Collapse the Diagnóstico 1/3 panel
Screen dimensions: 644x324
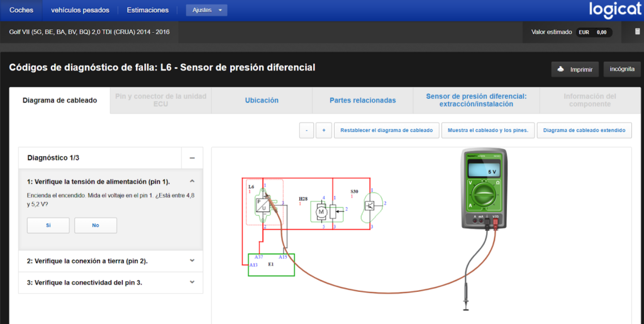pyautogui.click(x=192, y=158)
